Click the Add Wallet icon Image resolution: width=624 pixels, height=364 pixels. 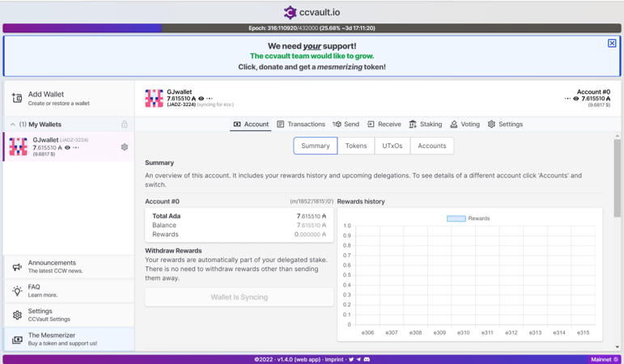[x=17, y=99]
